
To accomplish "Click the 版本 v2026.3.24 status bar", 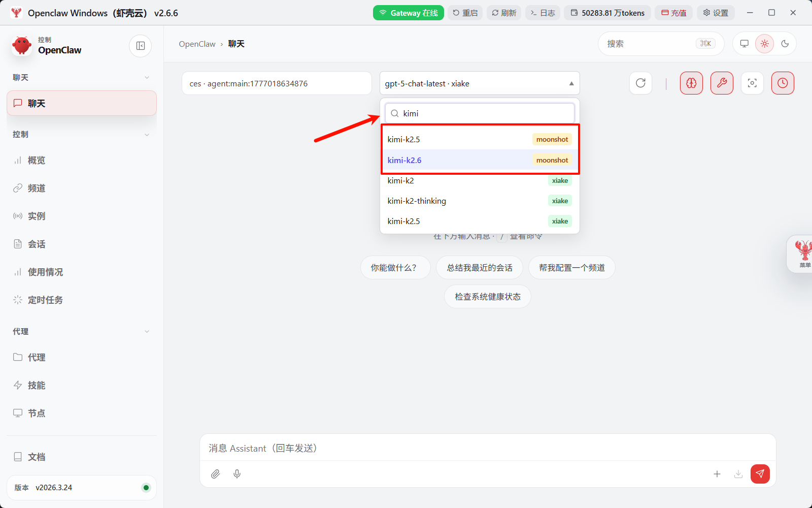I will click(82, 488).
